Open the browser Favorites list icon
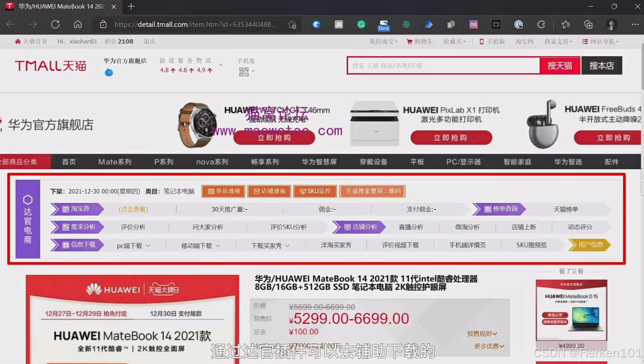This screenshot has height=364, width=644. tap(566, 24)
